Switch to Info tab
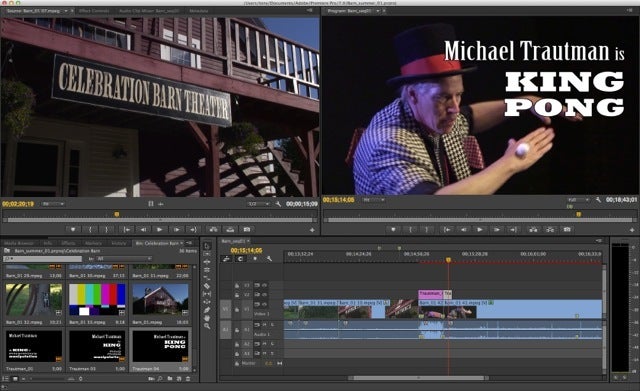640x391 pixels. click(x=48, y=243)
